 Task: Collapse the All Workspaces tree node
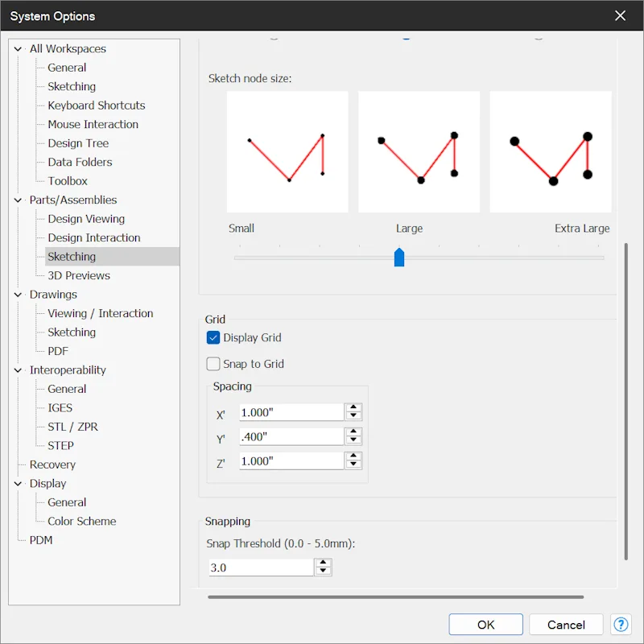point(18,49)
